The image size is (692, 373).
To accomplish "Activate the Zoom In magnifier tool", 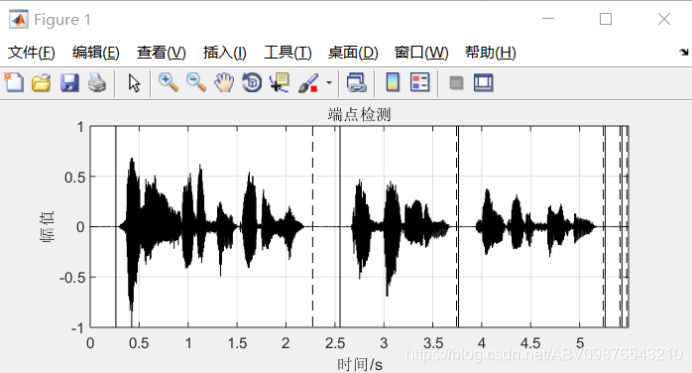I will [169, 83].
